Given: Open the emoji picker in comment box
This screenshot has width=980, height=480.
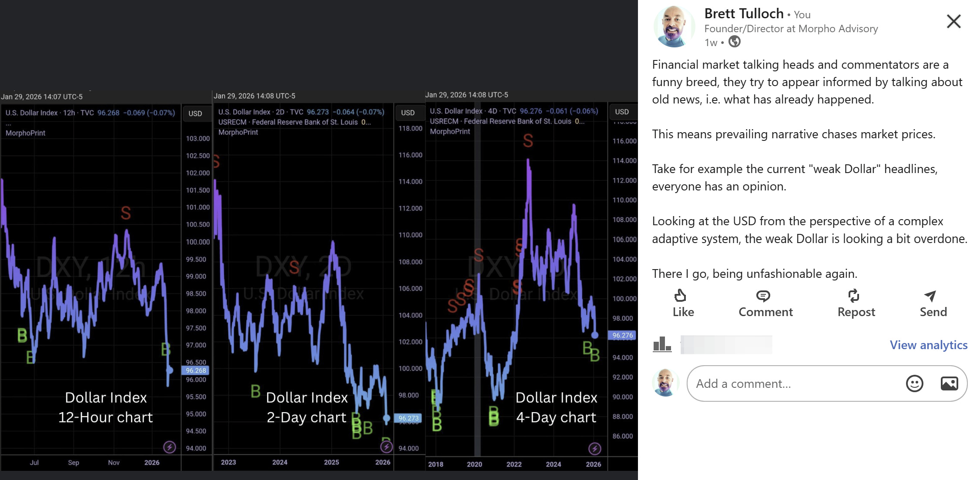Looking at the screenshot, I should tap(914, 383).
